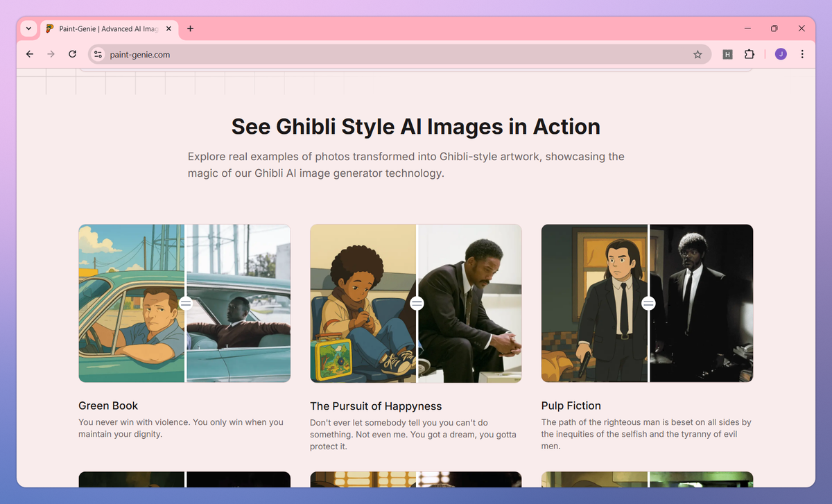Go forward to next page
Viewport: 832px width, 504px height.
51,54
